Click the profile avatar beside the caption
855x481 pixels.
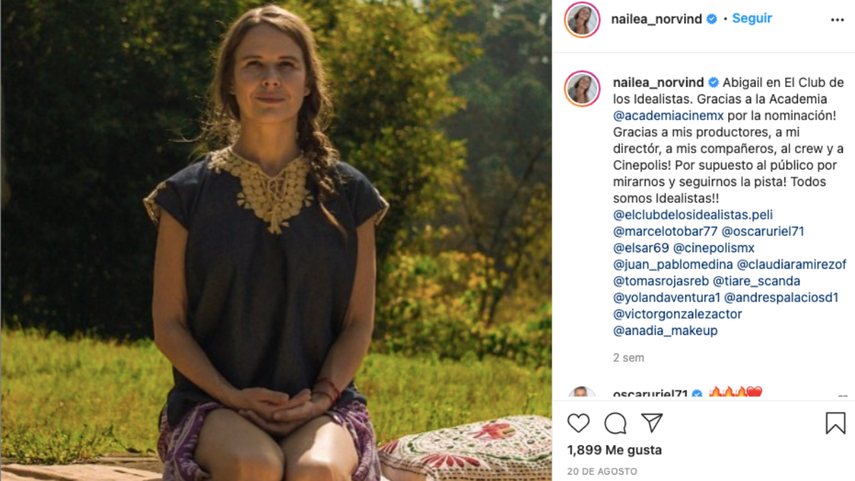[582, 88]
